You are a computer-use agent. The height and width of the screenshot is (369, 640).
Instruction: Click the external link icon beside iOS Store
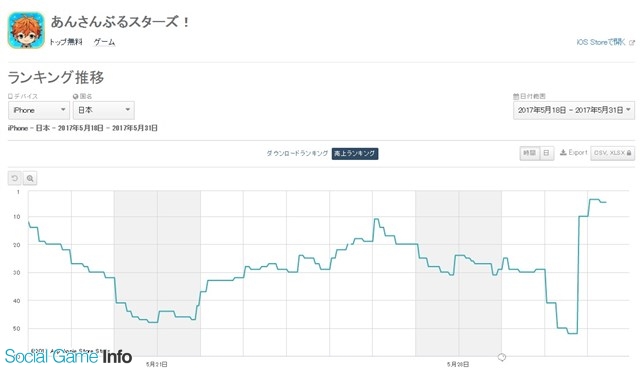coord(632,42)
